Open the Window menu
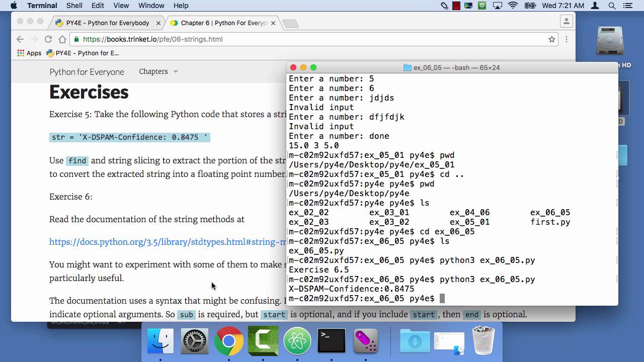 pyautogui.click(x=151, y=6)
